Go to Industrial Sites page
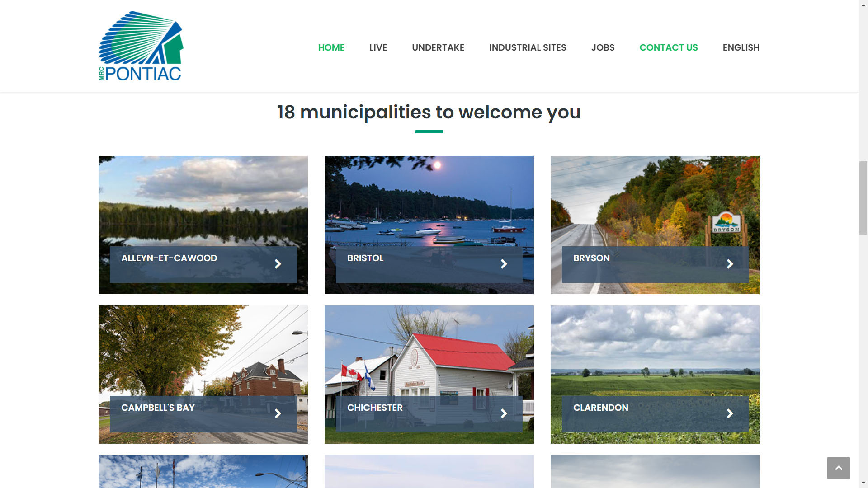 (x=528, y=47)
